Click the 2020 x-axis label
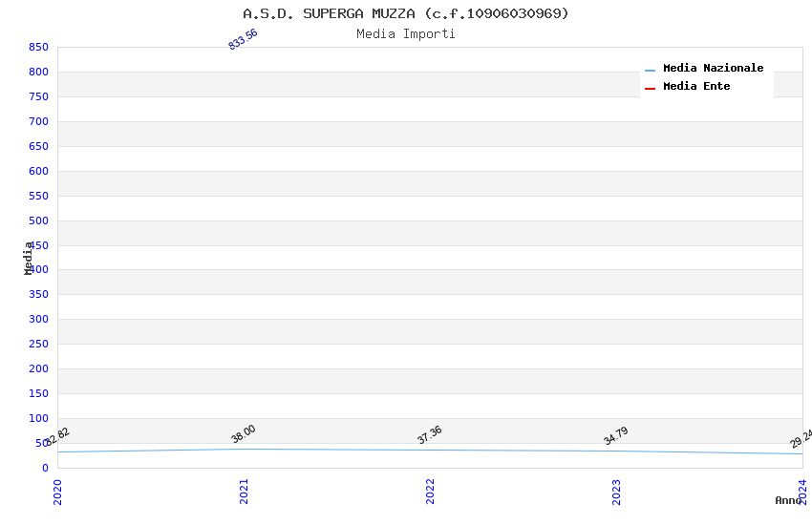The image size is (812, 525). pos(57,492)
